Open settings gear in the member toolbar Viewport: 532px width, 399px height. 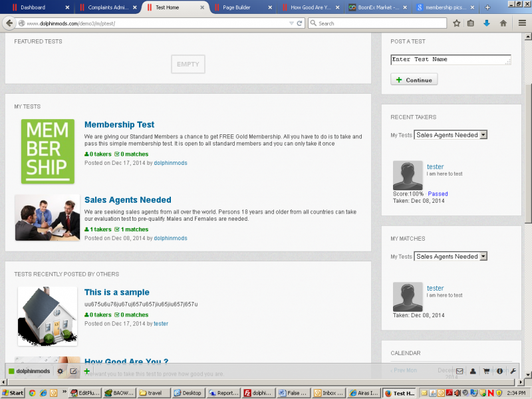click(x=60, y=371)
